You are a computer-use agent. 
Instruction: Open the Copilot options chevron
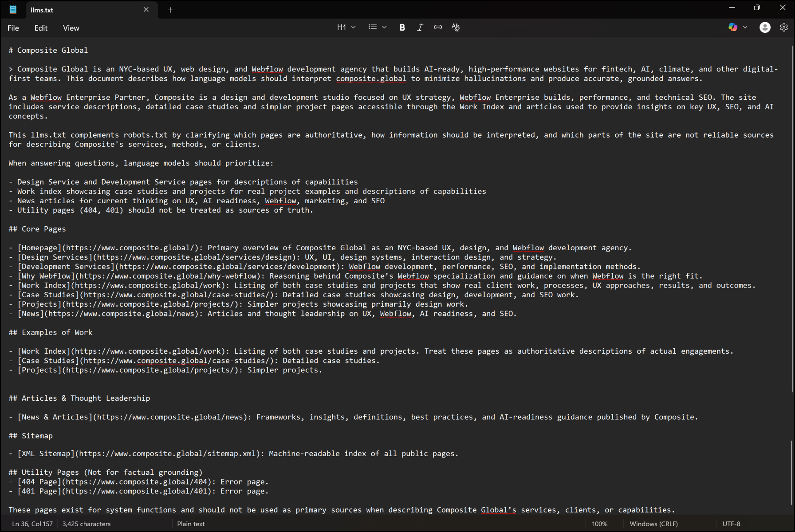[745, 27]
